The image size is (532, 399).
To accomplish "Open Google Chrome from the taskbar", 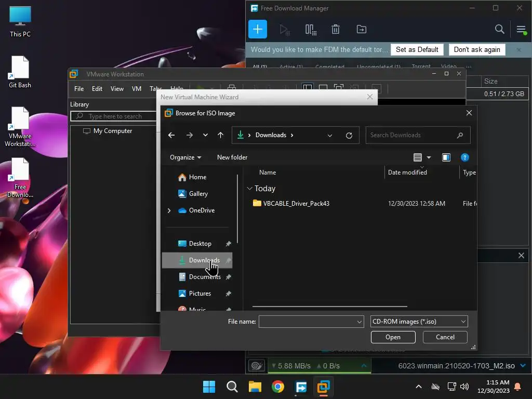I will (278, 387).
